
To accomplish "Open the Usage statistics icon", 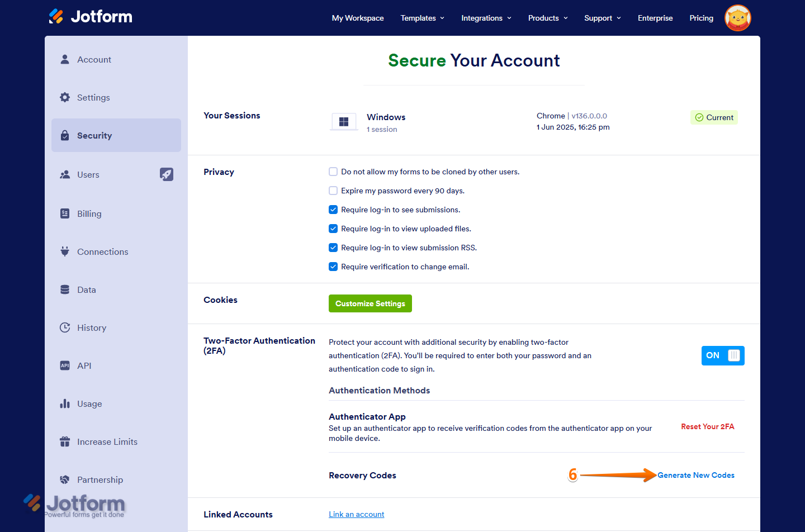I will 65,403.
